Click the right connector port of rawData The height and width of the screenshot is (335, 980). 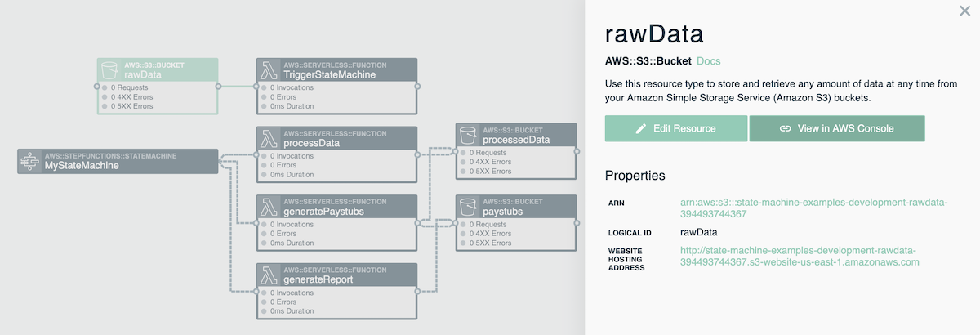coord(218,86)
